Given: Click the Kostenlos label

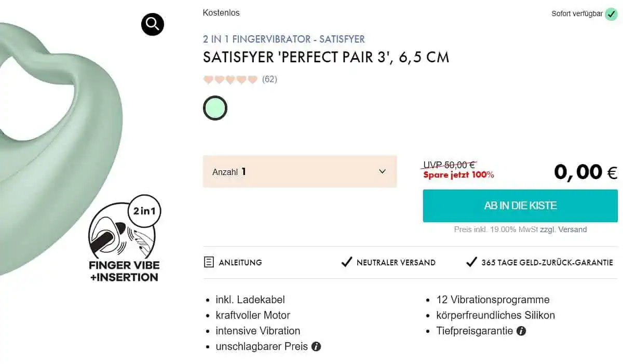Looking at the screenshot, I should click(221, 12).
